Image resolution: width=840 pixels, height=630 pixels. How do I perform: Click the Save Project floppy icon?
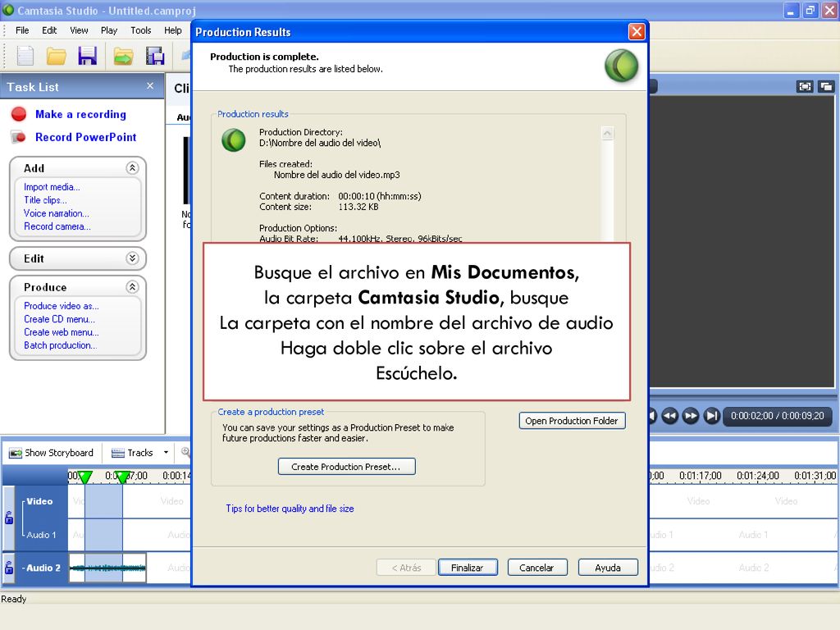click(x=87, y=56)
